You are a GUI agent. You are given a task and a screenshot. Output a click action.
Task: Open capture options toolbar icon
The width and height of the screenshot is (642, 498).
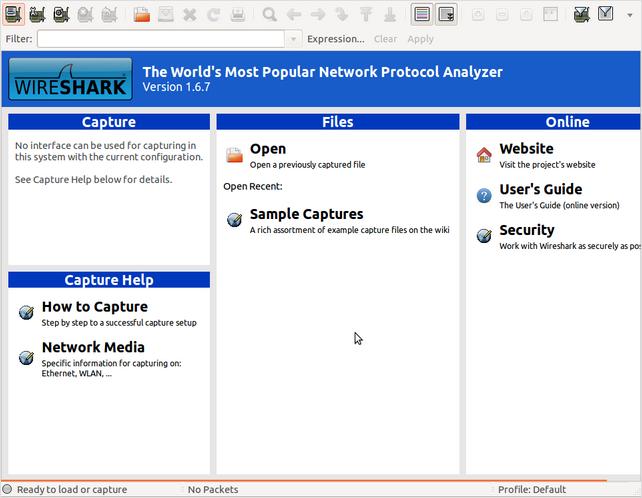(x=37, y=14)
